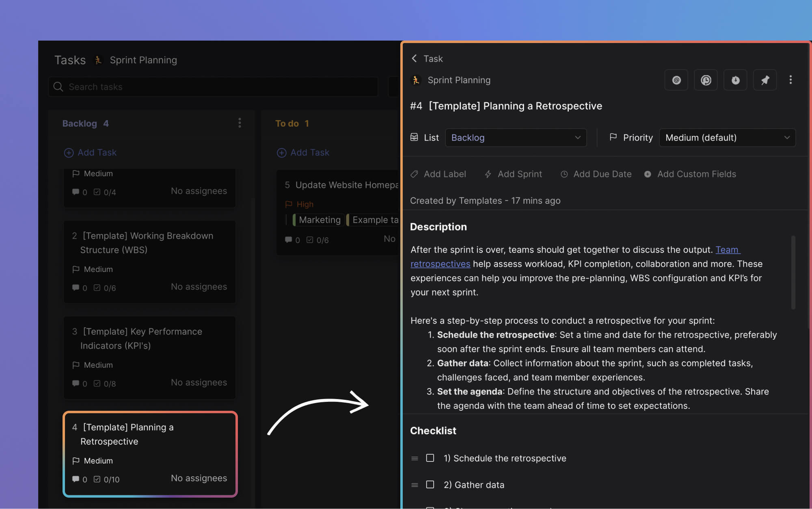Click Add Task in the To do column
Screen dimensions: 812x509
(303, 152)
